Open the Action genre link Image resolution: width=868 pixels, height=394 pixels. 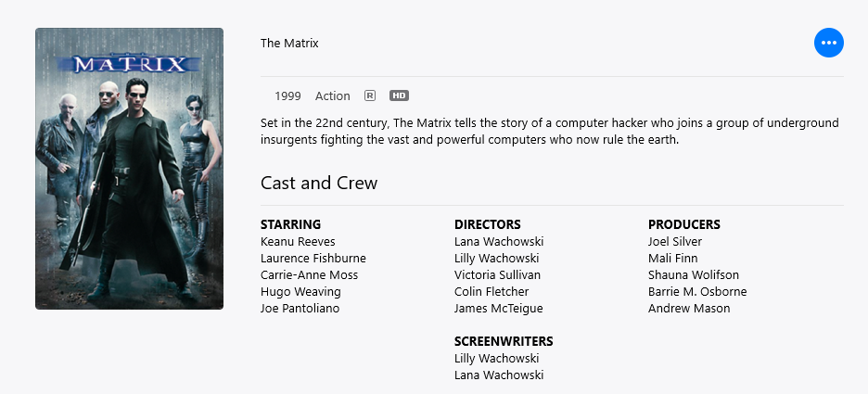tap(333, 96)
